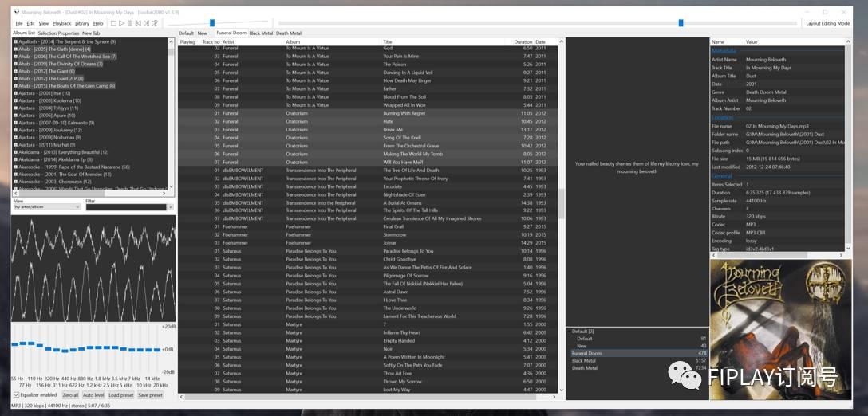Click the filter help question mark button
Viewport: 868px width, 416px height.
[170, 207]
